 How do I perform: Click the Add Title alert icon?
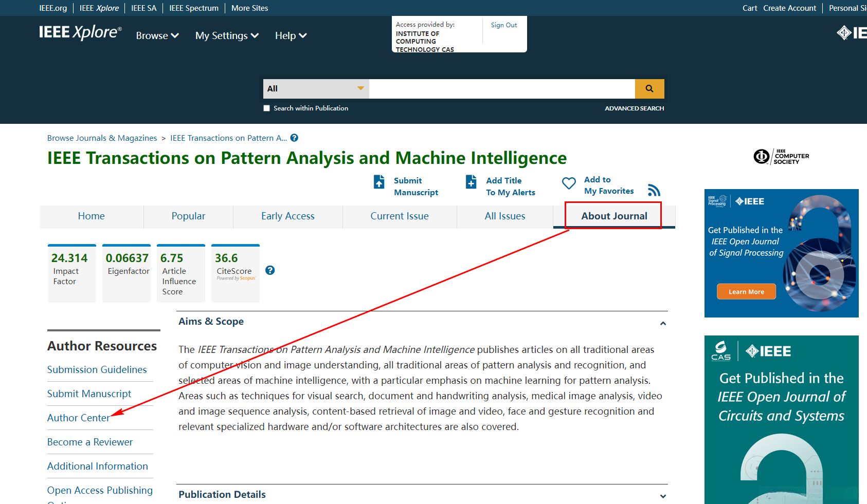(x=471, y=182)
